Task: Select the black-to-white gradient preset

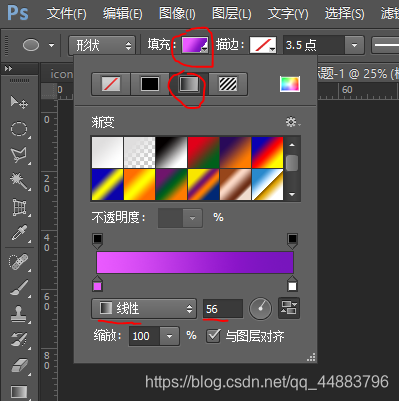Action: [171, 152]
